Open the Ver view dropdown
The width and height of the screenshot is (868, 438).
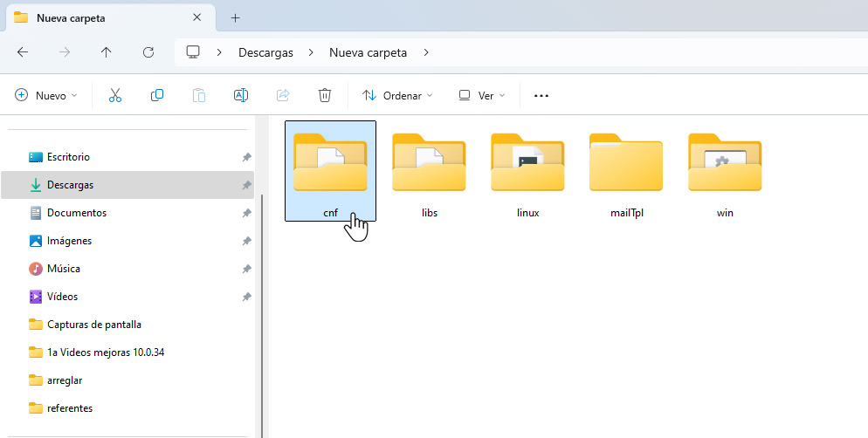[482, 96]
